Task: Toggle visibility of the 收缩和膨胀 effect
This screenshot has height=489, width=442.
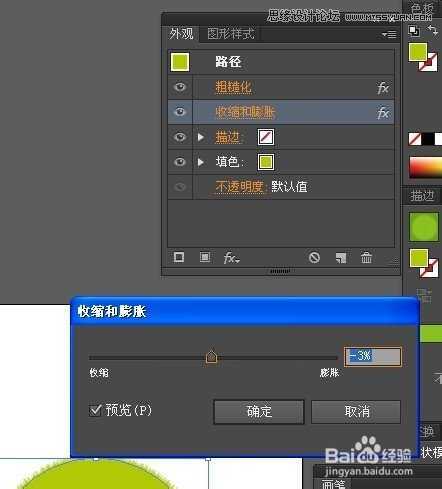Action: (180, 112)
